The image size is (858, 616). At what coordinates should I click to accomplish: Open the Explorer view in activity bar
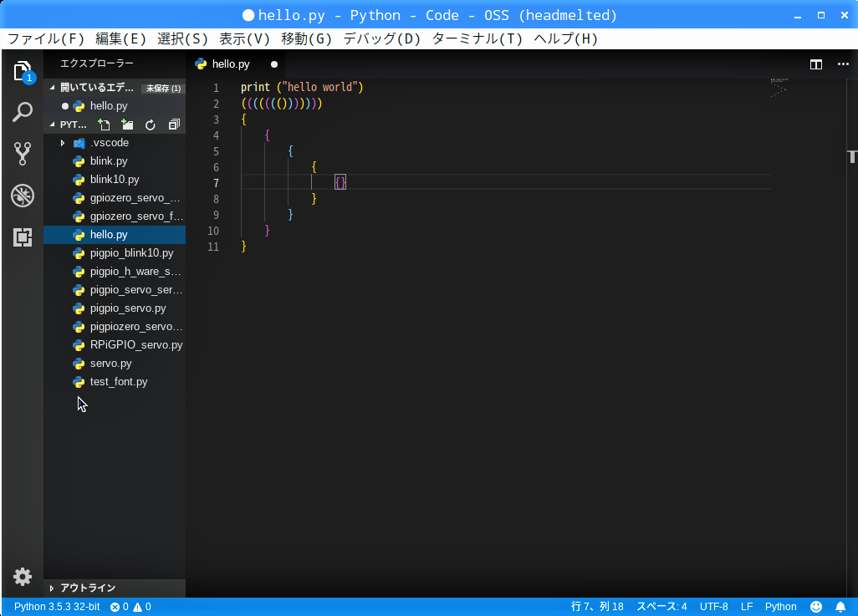23,72
